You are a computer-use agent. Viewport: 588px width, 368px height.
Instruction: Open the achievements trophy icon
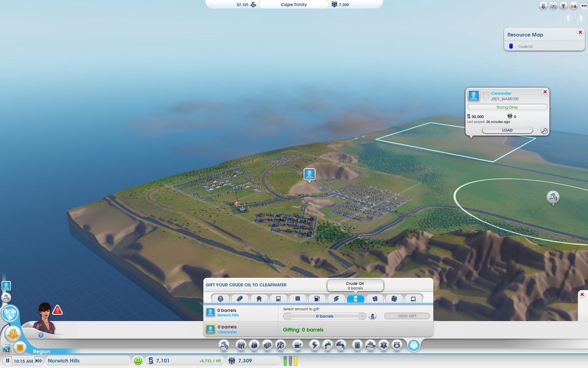[564, 6]
